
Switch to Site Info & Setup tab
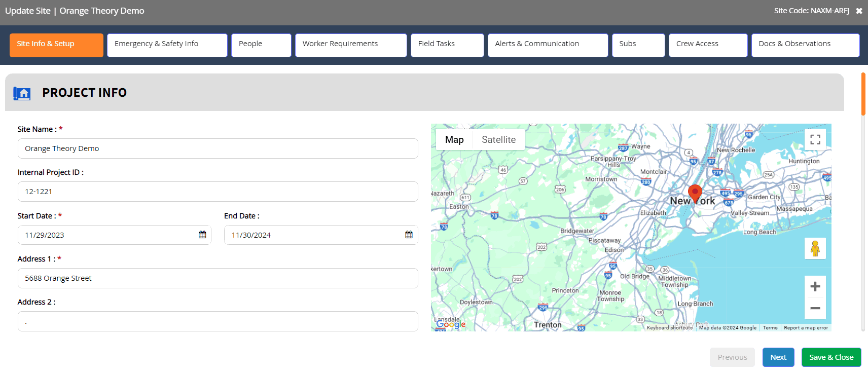pos(56,45)
